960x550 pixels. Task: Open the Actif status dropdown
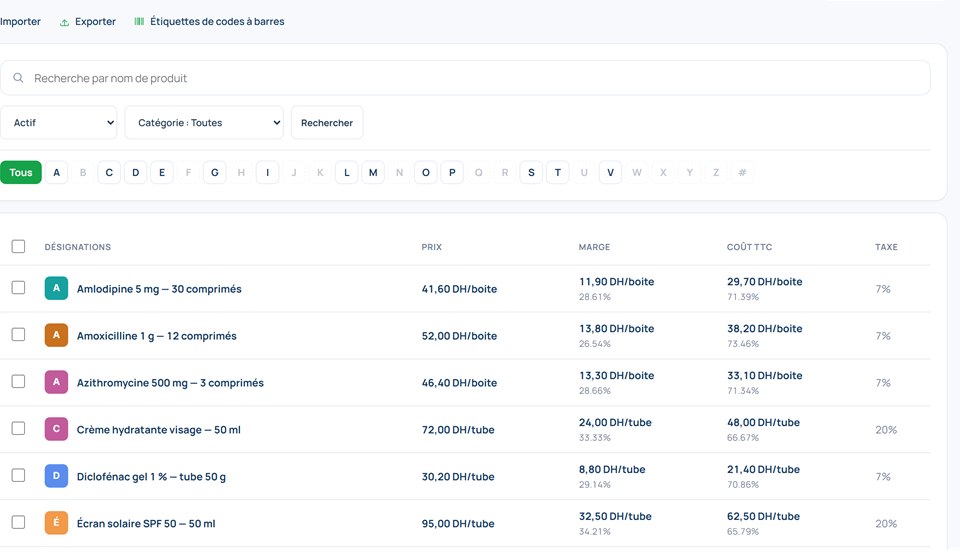coord(59,122)
